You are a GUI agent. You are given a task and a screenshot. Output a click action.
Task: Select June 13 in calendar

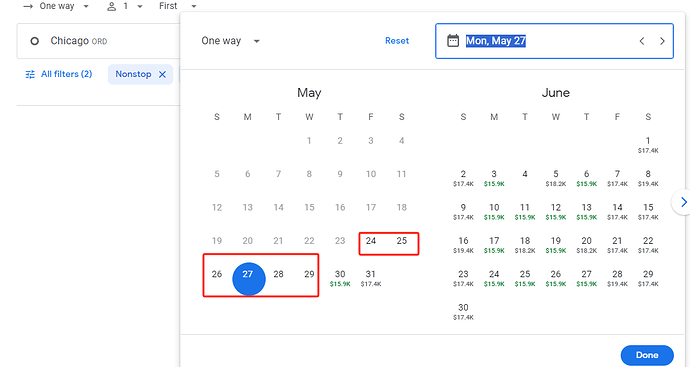[587, 211]
